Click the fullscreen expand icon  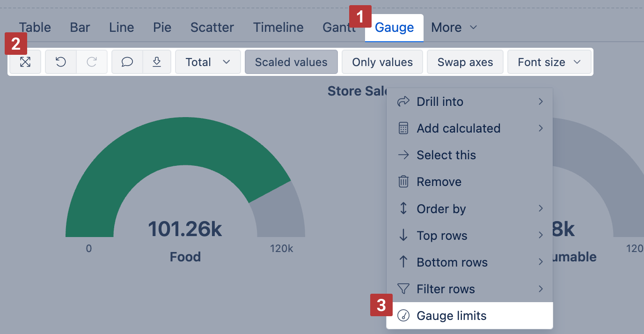[x=25, y=62]
